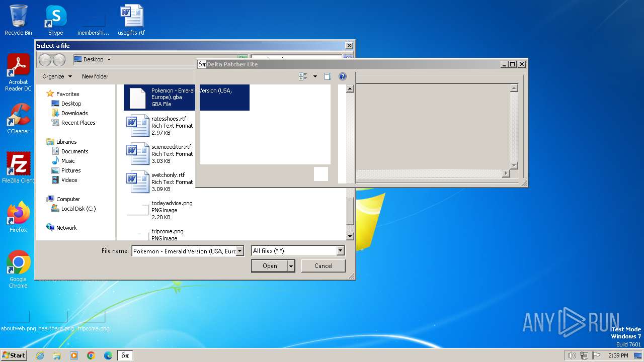The image size is (644, 362).
Task: Open the Organize menu
Action: point(57,76)
